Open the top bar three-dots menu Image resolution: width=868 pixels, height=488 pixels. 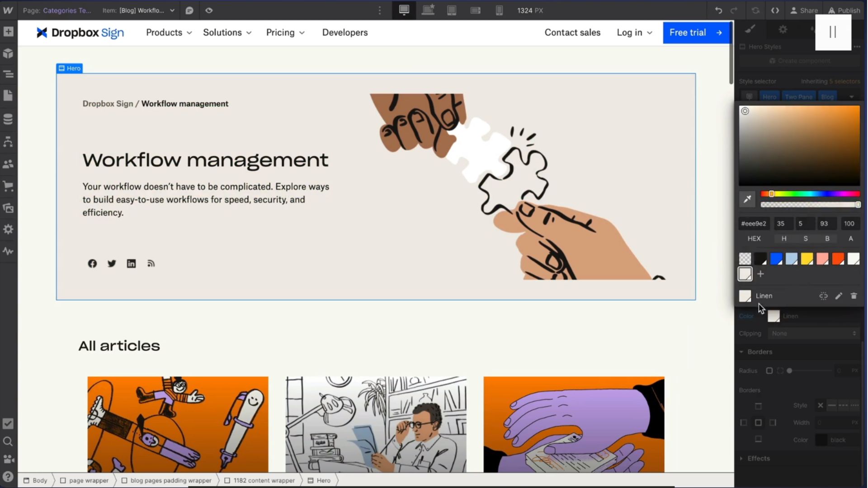380,10
